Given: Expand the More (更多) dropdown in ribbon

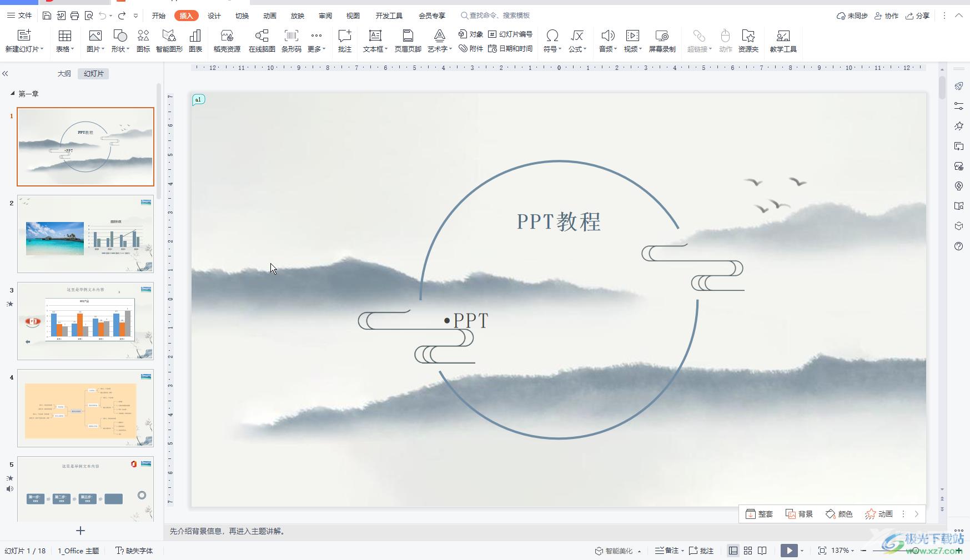Looking at the screenshot, I should tap(316, 42).
